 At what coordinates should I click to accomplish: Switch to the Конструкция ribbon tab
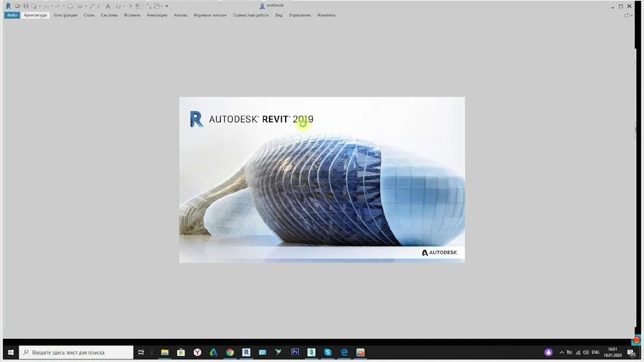pos(65,15)
